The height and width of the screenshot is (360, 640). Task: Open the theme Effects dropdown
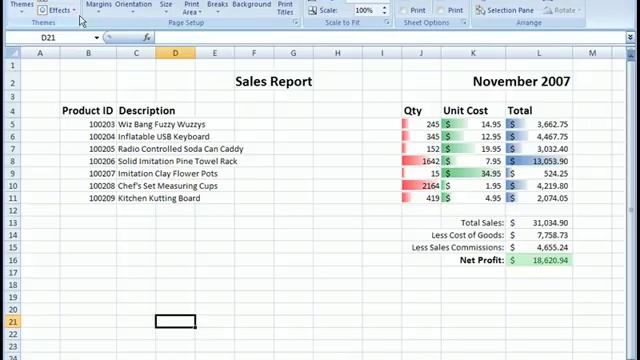point(57,10)
